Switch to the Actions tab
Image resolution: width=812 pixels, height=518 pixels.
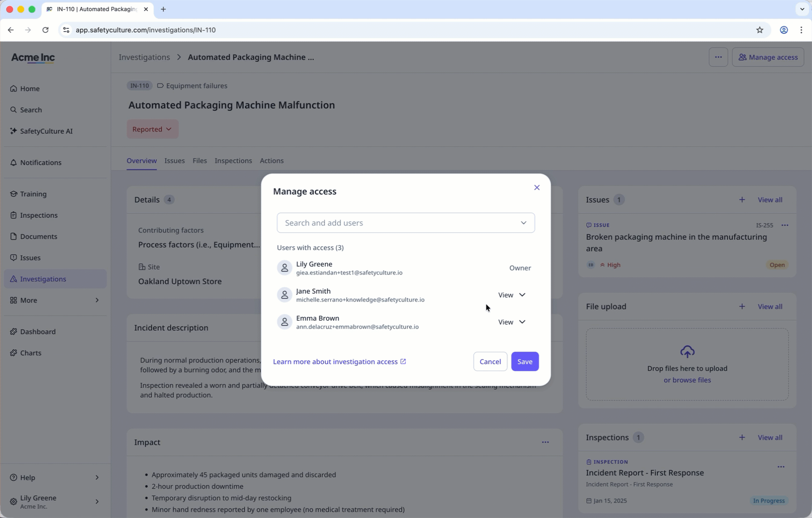coord(272,160)
